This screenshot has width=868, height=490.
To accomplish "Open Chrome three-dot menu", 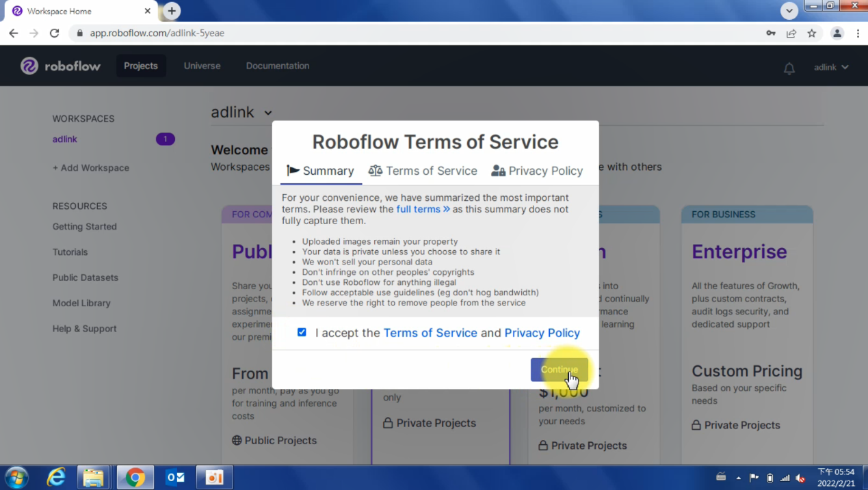I will [x=857, y=33].
